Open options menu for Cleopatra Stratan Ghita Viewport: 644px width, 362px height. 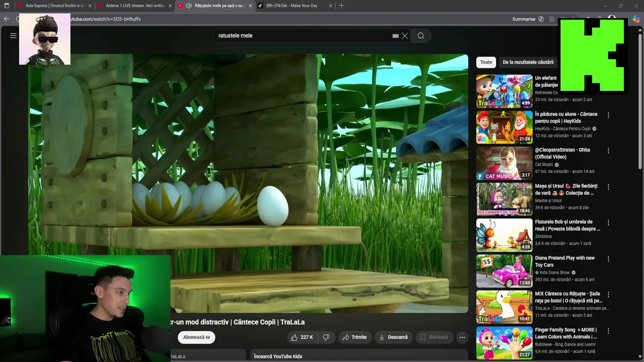click(x=608, y=151)
